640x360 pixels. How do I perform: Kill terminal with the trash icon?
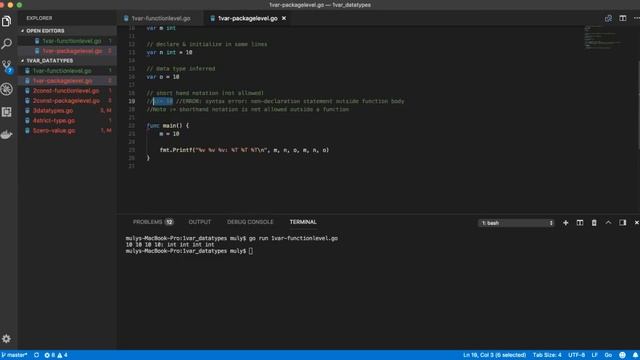coord(594,223)
